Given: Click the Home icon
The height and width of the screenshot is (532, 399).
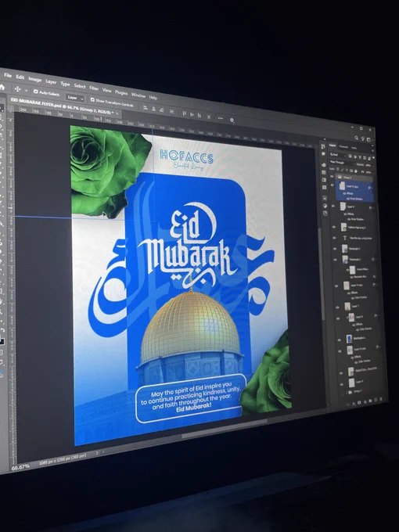Looking at the screenshot, I should click(x=2, y=87).
